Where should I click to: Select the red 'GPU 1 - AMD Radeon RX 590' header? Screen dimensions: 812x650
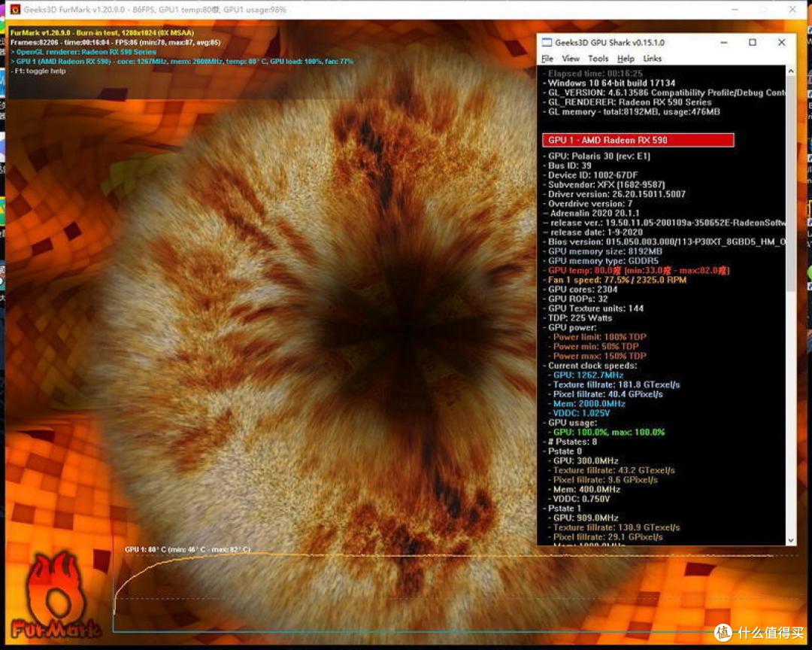(x=638, y=140)
